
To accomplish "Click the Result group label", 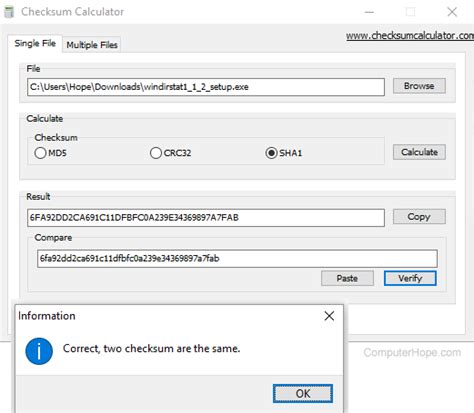I will [x=38, y=197].
